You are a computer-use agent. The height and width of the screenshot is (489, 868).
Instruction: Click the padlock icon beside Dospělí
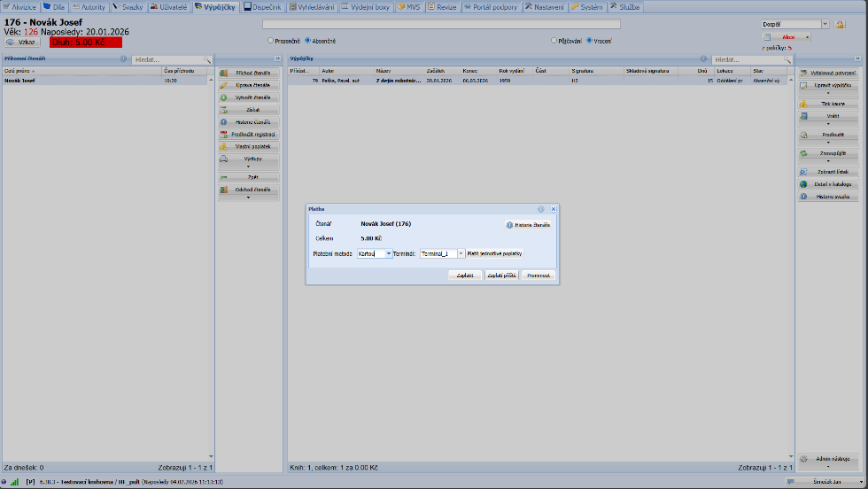[x=840, y=24]
